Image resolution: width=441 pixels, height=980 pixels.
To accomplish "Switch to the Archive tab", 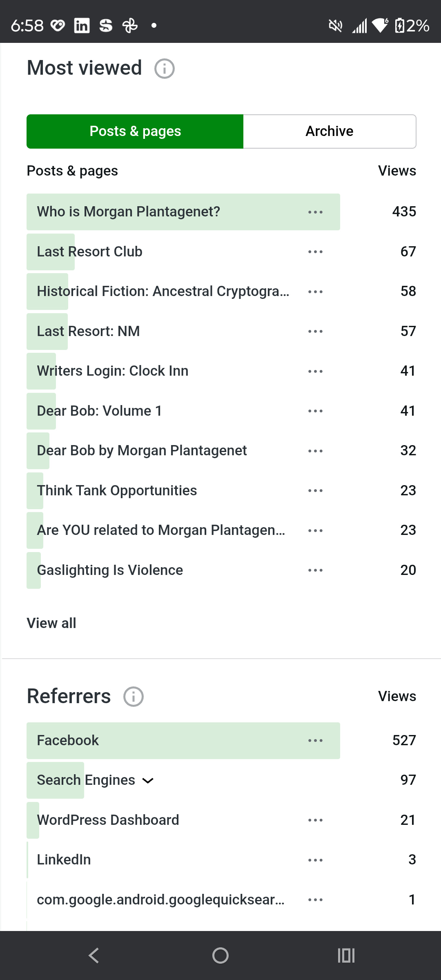I will pos(330,131).
